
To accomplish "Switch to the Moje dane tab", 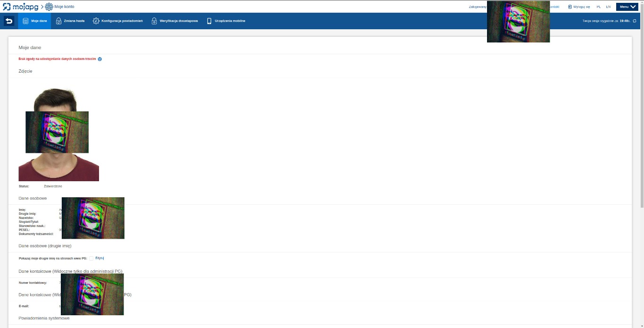I will (34, 21).
